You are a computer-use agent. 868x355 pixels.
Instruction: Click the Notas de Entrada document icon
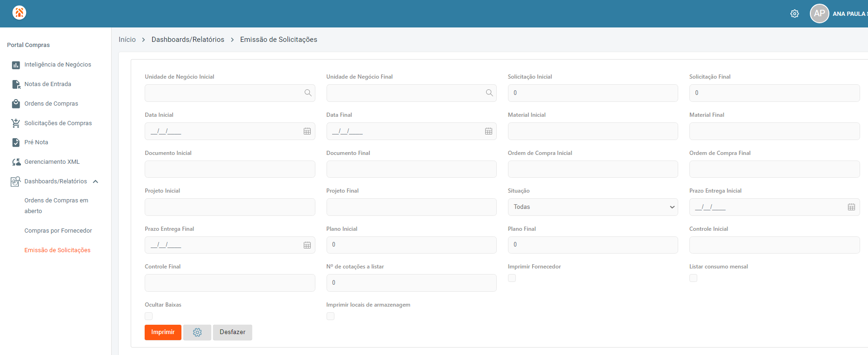[x=16, y=84]
